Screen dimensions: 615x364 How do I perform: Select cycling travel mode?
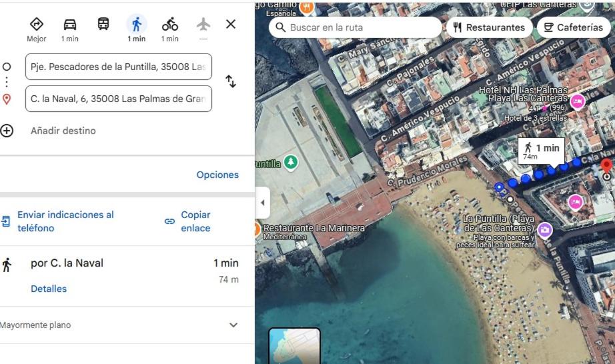(169, 25)
